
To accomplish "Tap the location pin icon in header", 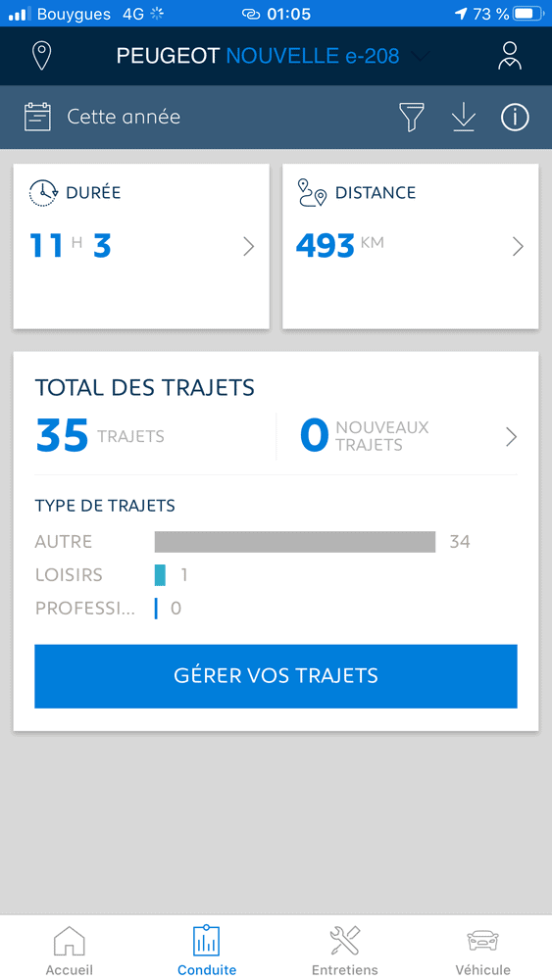I will pyautogui.click(x=41, y=56).
